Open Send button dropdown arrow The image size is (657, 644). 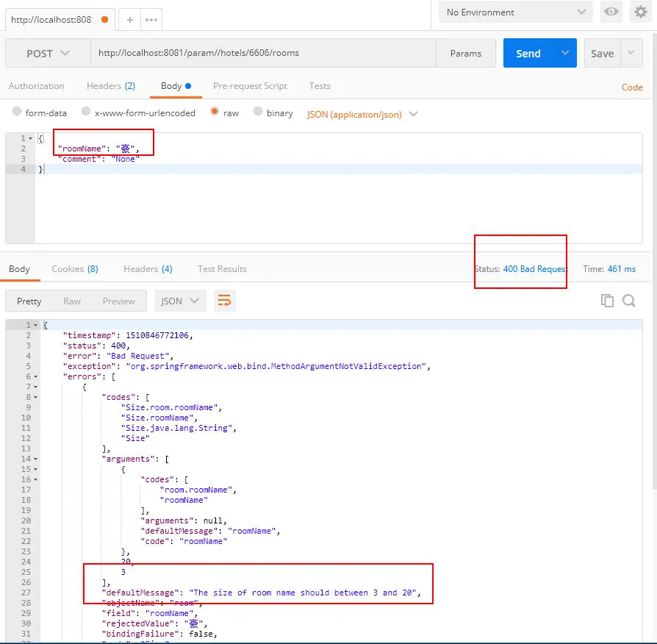tap(565, 53)
